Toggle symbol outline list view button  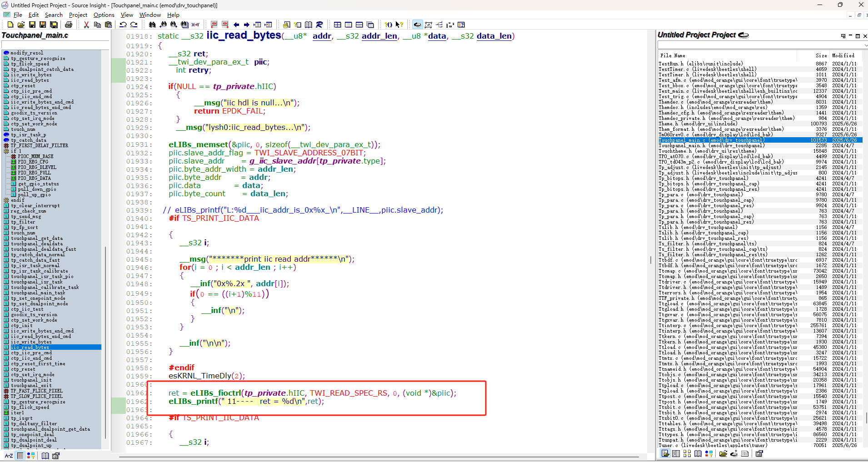(20, 456)
